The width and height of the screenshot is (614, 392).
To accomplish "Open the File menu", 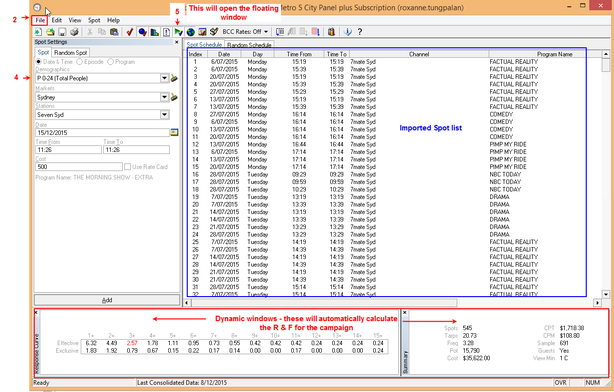I will (x=40, y=20).
